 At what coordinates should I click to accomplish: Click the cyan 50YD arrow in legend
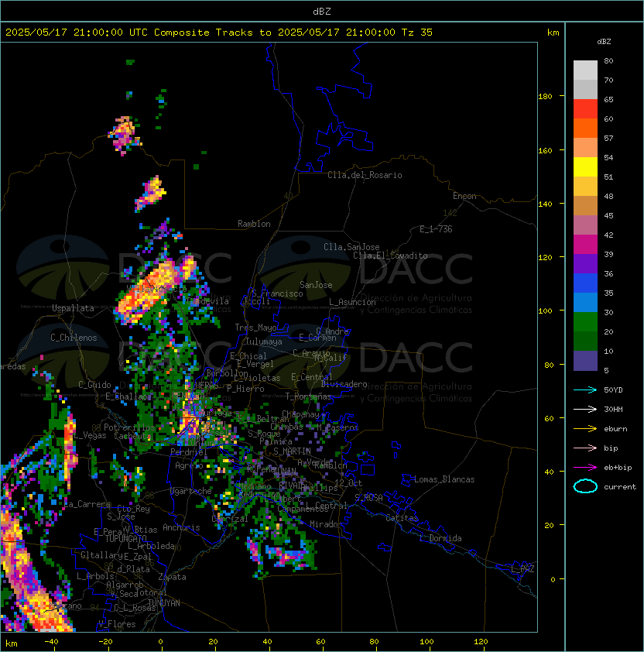click(x=585, y=390)
